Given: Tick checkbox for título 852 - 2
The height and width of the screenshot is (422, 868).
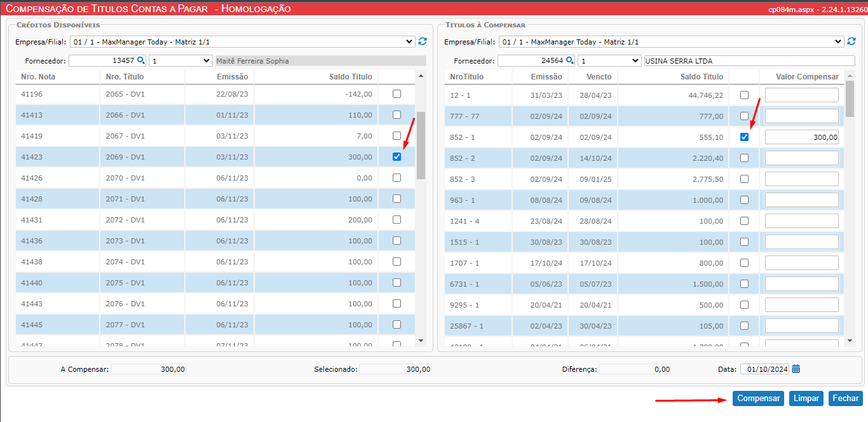Looking at the screenshot, I should 744,158.
